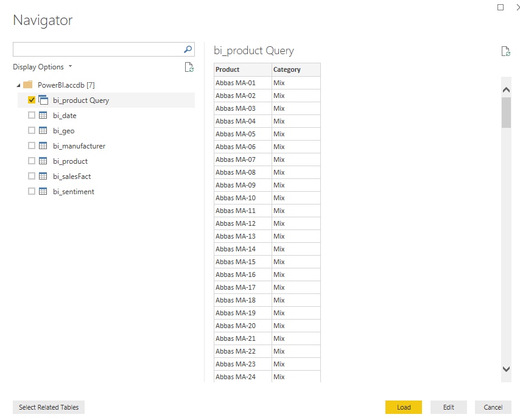Screen dimensions: 520x420
Task: Click the Load button
Action: click(x=404, y=407)
